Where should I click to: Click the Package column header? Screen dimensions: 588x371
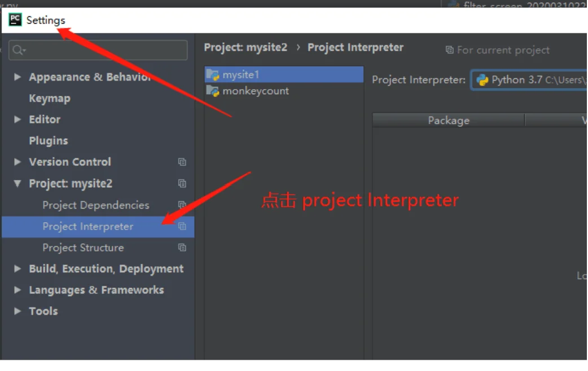click(x=449, y=120)
